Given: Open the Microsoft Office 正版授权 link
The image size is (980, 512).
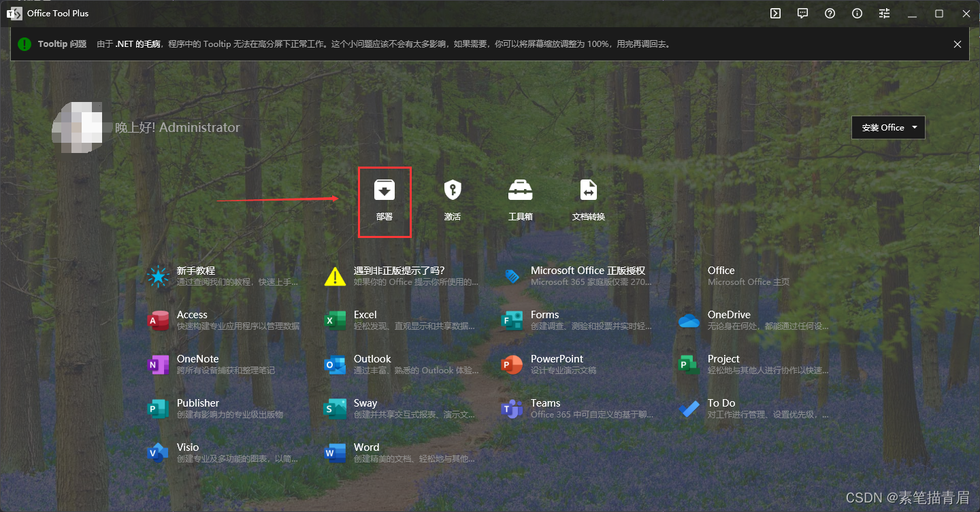Looking at the screenshot, I should coord(588,271).
